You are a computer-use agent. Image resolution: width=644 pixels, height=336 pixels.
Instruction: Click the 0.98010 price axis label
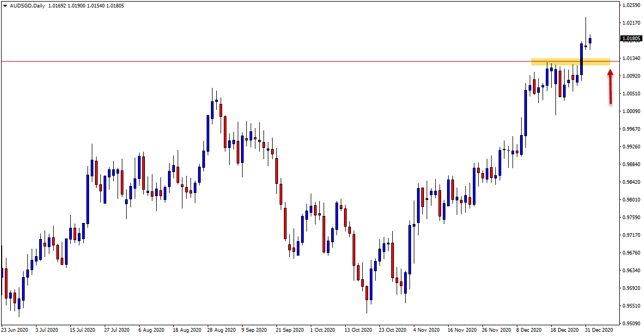[630, 200]
